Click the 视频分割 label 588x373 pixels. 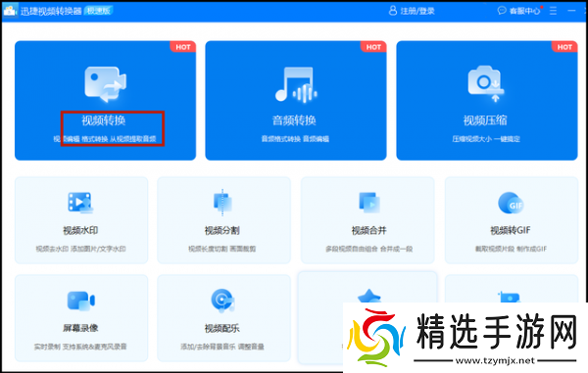point(222,230)
